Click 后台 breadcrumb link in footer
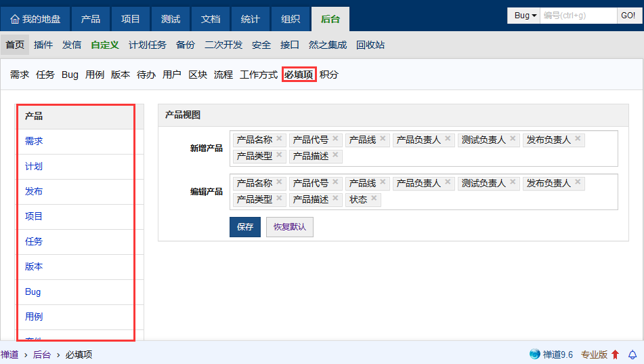The width and height of the screenshot is (644, 364). 42,355
